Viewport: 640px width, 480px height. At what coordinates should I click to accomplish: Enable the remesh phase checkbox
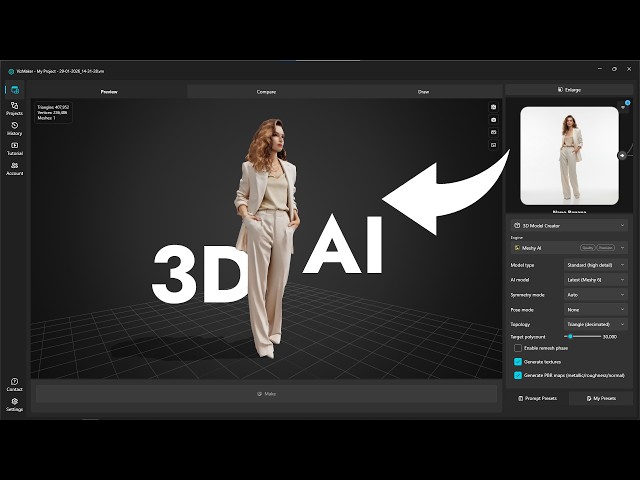click(x=518, y=348)
